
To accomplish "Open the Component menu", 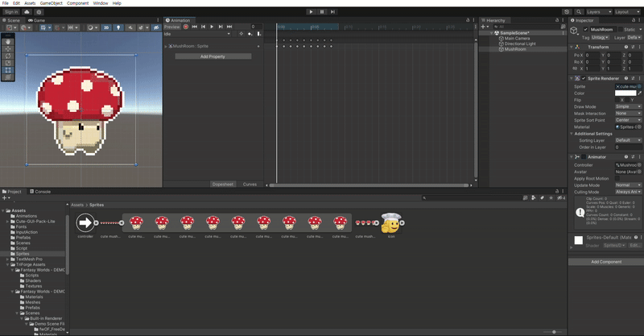I will 77,3.
